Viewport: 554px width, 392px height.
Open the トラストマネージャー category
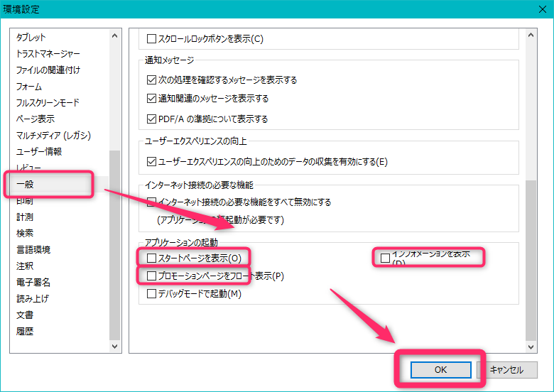click(48, 54)
